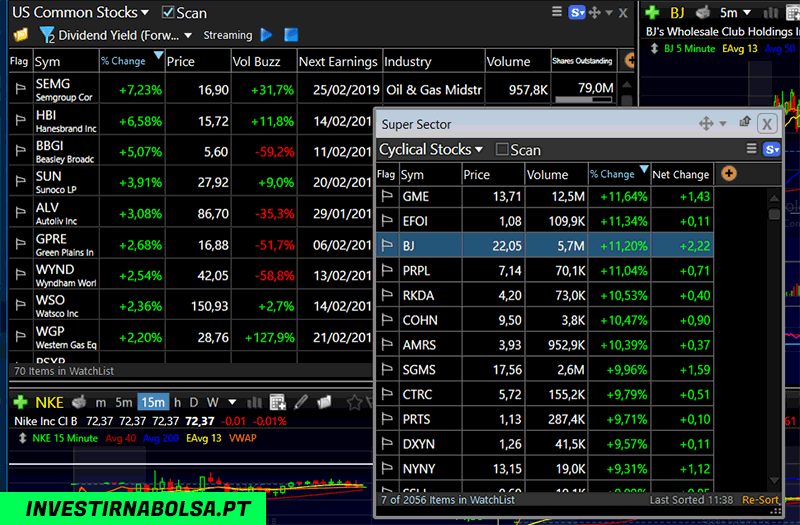Click the US Common Stocks scroll up arrow

click(627, 85)
